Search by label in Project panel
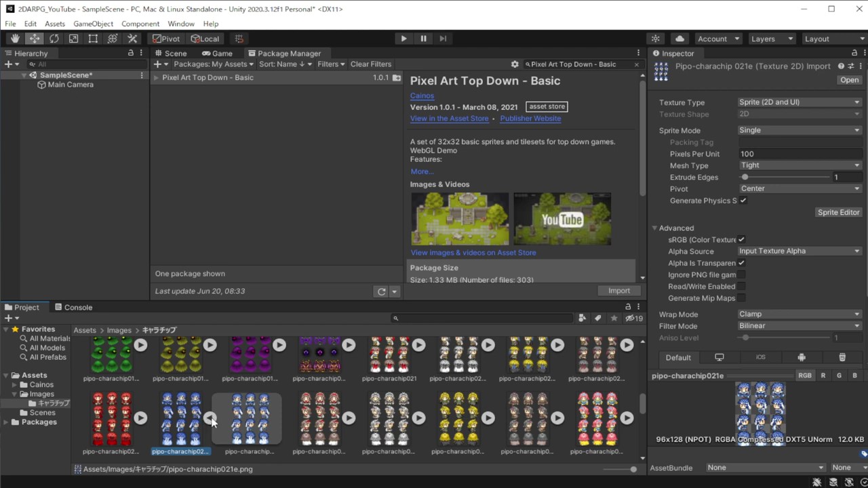This screenshot has height=488, width=868. [x=597, y=318]
